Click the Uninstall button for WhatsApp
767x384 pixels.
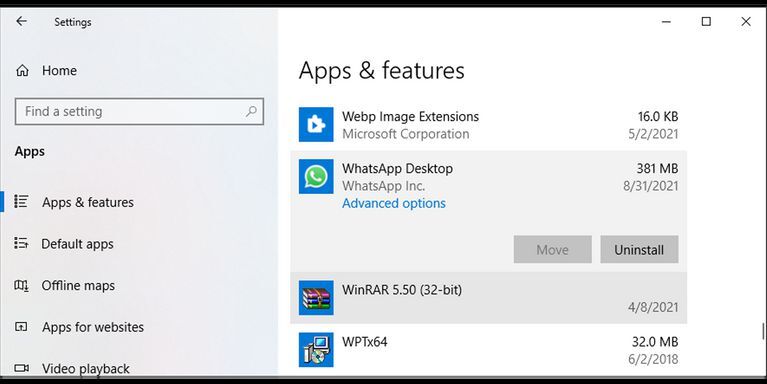tap(639, 249)
